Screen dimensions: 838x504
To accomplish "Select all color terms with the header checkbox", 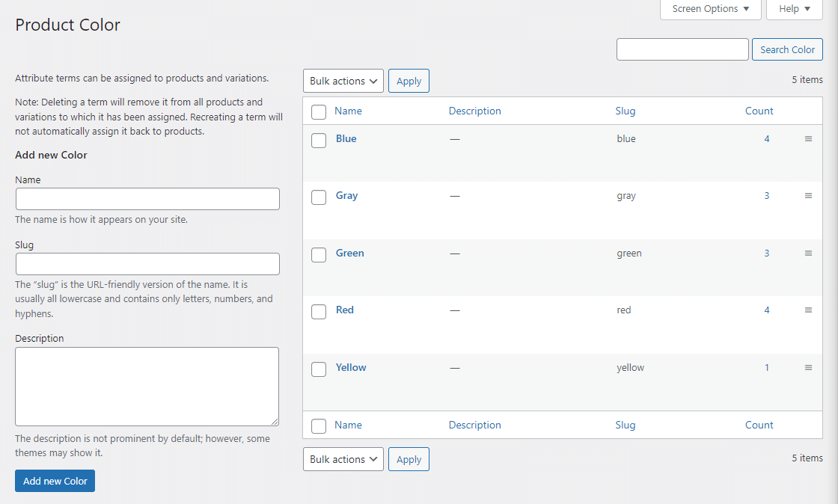I will 318,111.
